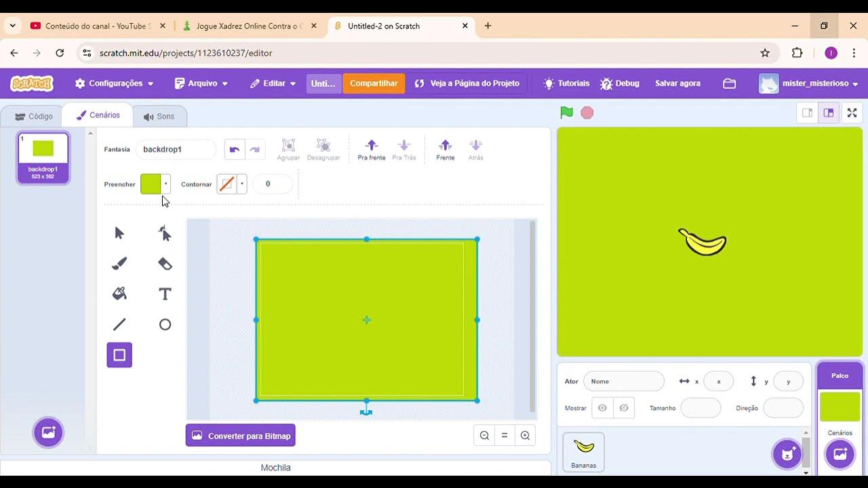Open the Mochila backpack bar
Image resolution: width=868 pixels, height=488 pixels.
point(275,468)
